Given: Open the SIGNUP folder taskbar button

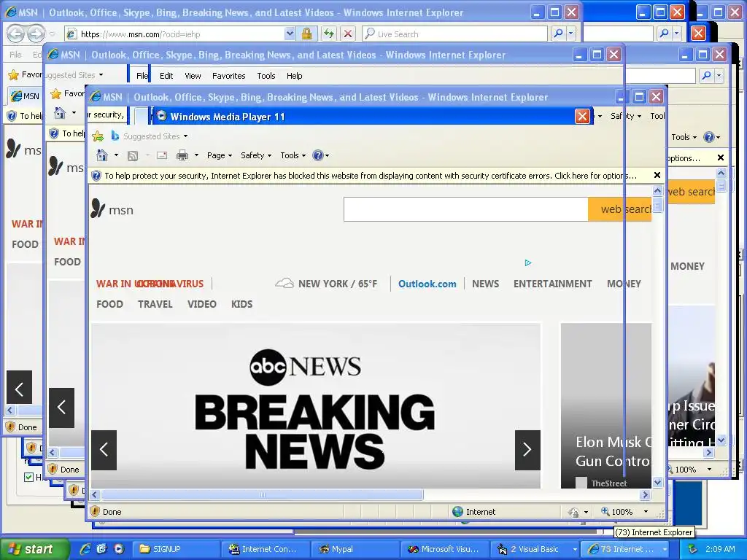Looking at the screenshot, I should point(177,549).
